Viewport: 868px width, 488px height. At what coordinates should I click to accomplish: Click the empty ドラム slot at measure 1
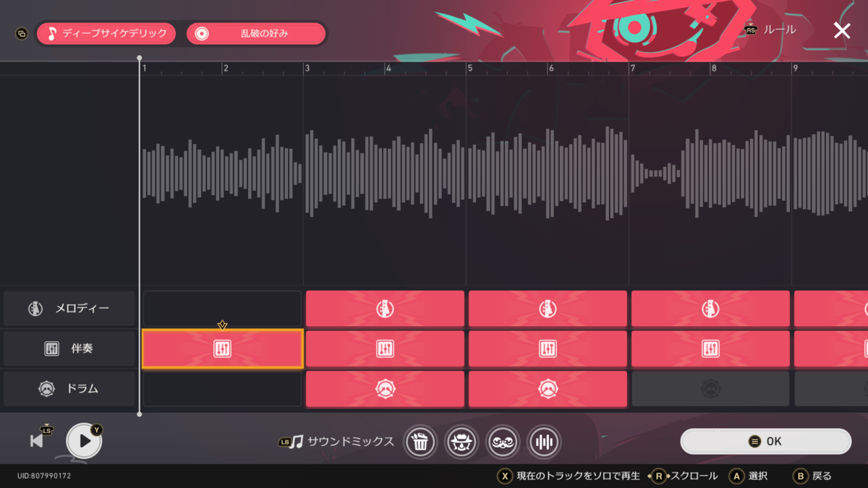pyautogui.click(x=222, y=389)
